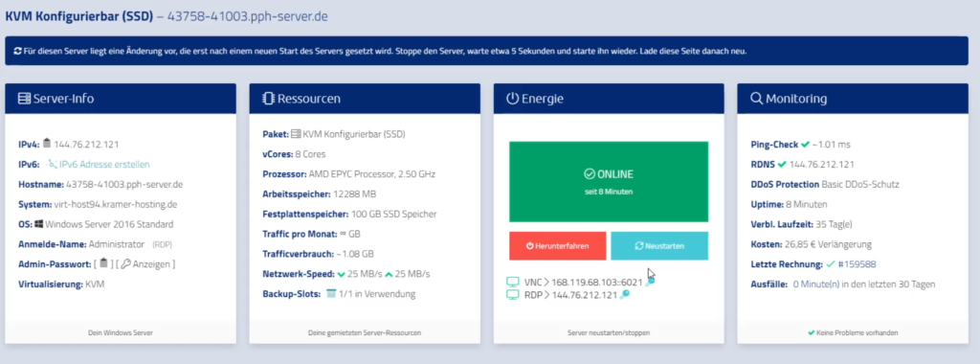This screenshot has width=980, height=364.
Task: Click Windows Server 2016 Standard text
Action: click(x=109, y=224)
